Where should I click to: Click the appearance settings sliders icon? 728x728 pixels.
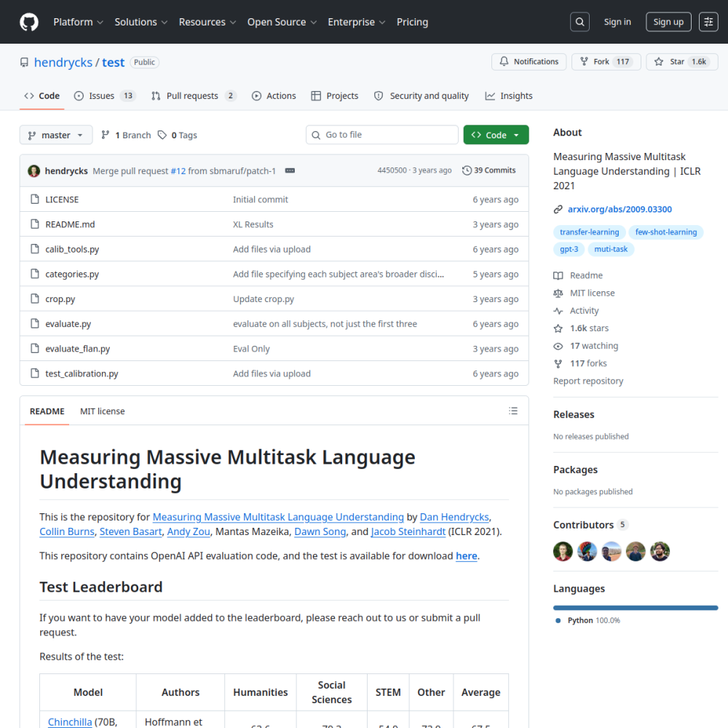click(708, 22)
